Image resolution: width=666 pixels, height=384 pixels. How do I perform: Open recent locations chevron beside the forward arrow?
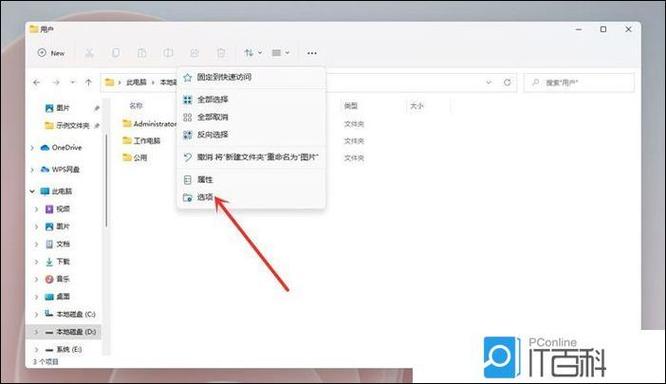73,82
